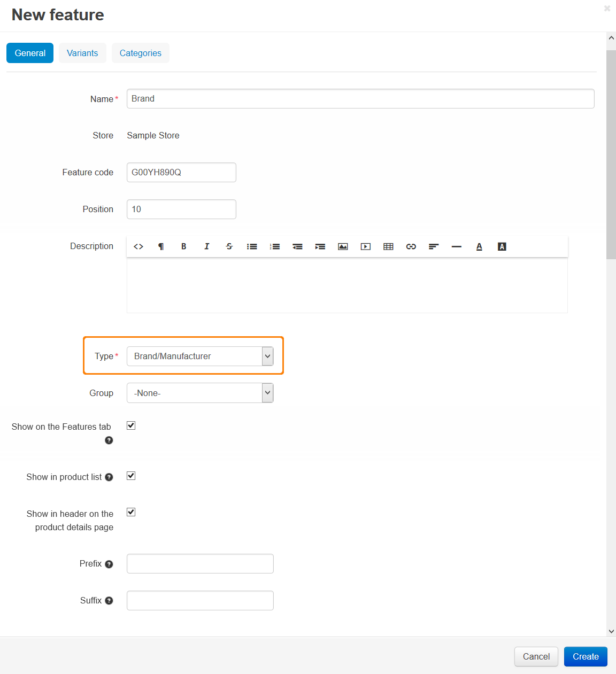616x674 pixels.
Task: Switch to the General tab
Action: [30, 53]
